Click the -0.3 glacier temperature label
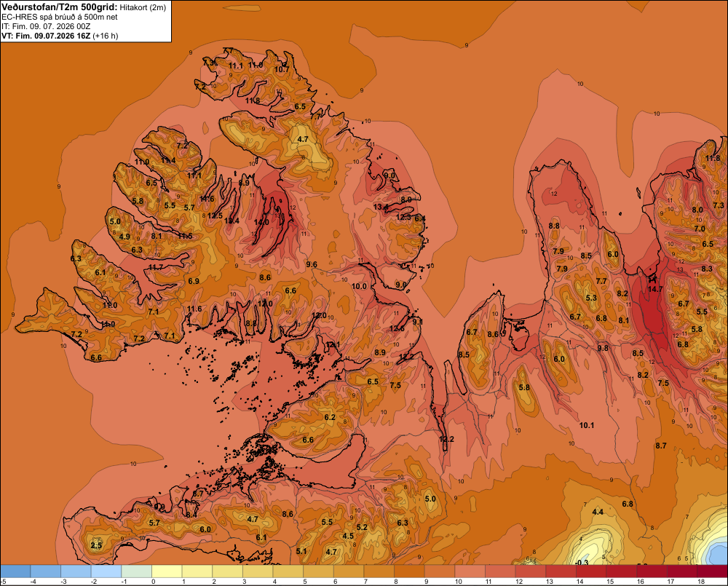This screenshot has height=586, width=728. coord(581,562)
